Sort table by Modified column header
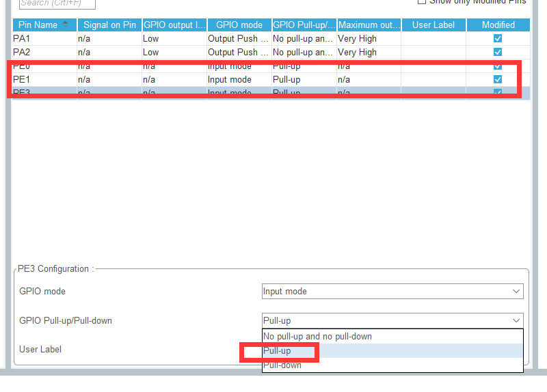This screenshot has width=547, height=392. tap(498, 25)
